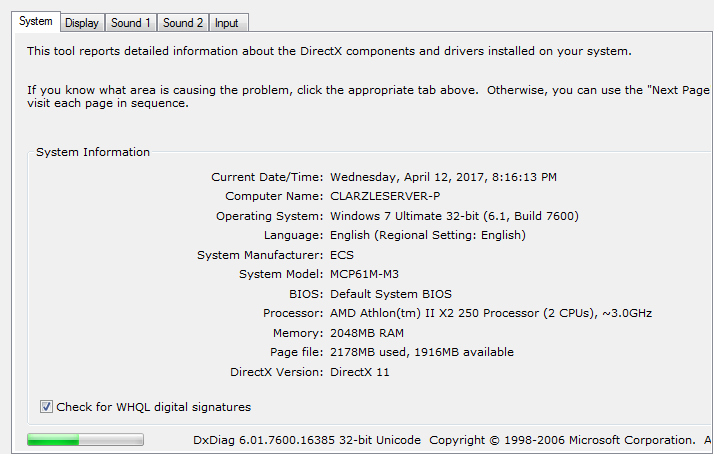The width and height of the screenshot is (714, 454).
Task: Select the current date and time value
Action: (443, 177)
